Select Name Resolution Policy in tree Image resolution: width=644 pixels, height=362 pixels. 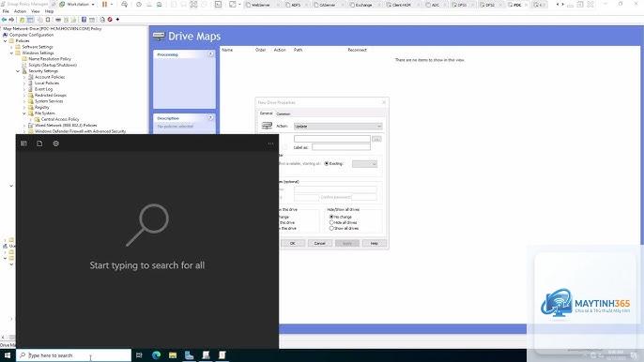pos(50,59)
